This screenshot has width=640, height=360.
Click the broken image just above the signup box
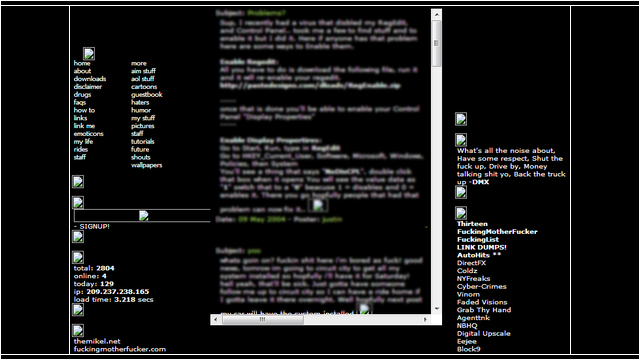point(78,202)
